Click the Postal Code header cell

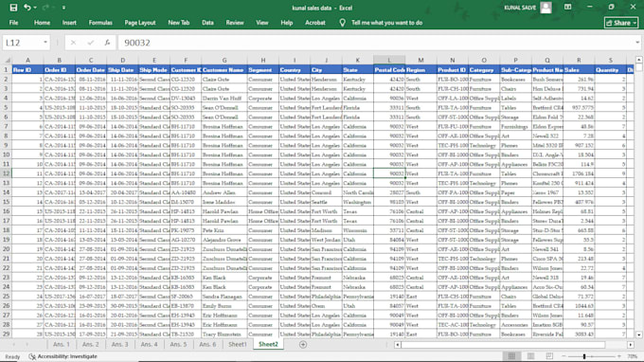click(389, 70)
